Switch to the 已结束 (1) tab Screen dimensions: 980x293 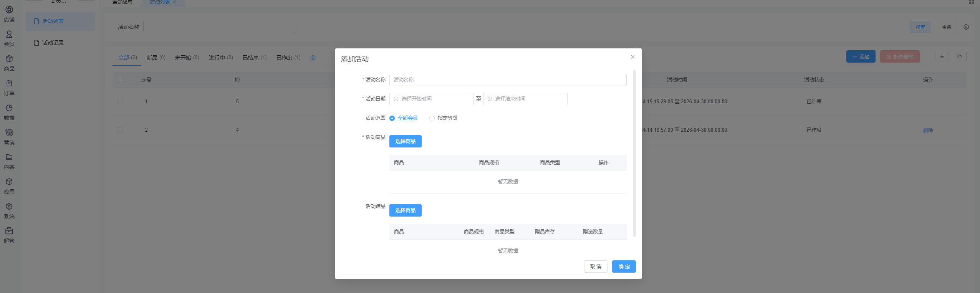(x=255, y=58)
